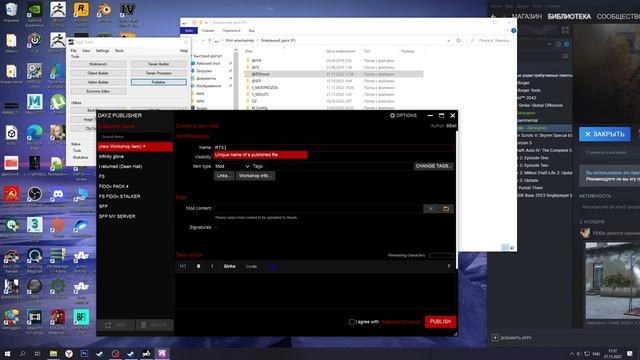
Task: Click Economy Editor button in DayZ Tools
Action: coord(98,91)
